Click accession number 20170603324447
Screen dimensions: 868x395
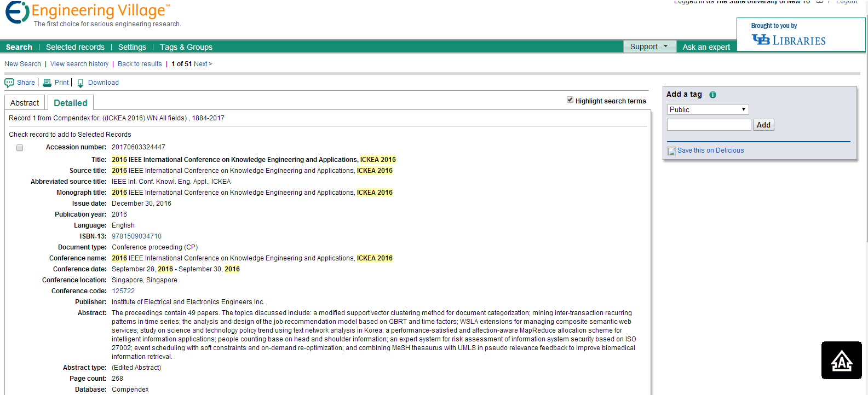pyautogui.click(x=139, y=147)
